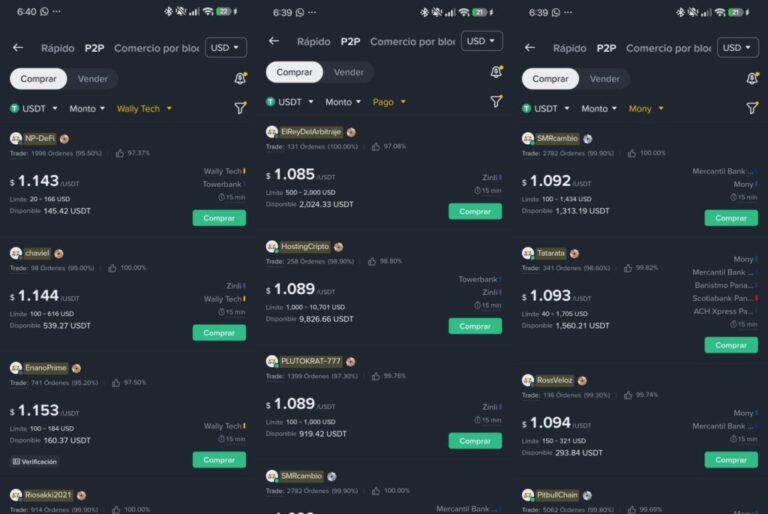Select the Comprar toggle above the Mony filter
The width and height of the screenshot is (768, 514).
tap(550, 79)
